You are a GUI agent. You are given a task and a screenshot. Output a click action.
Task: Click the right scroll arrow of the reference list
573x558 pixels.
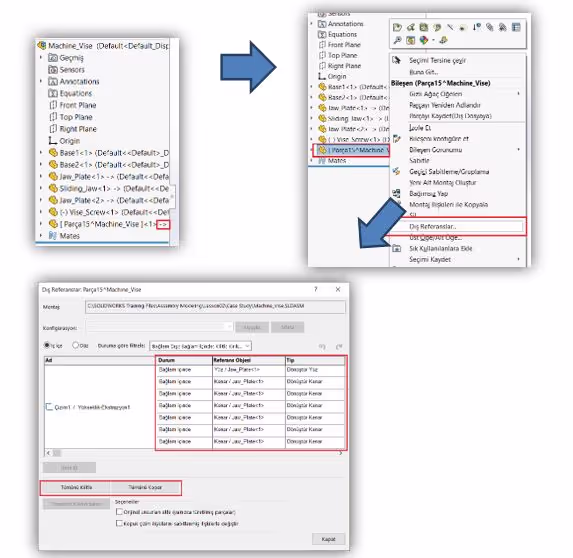[x=341, y=453]
